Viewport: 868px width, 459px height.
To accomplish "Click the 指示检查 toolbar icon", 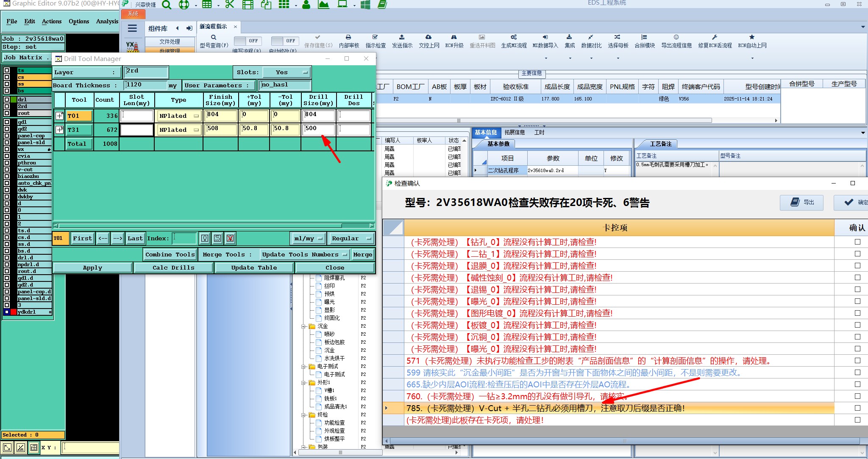I will pyautogui.click(x=375, y=38).
